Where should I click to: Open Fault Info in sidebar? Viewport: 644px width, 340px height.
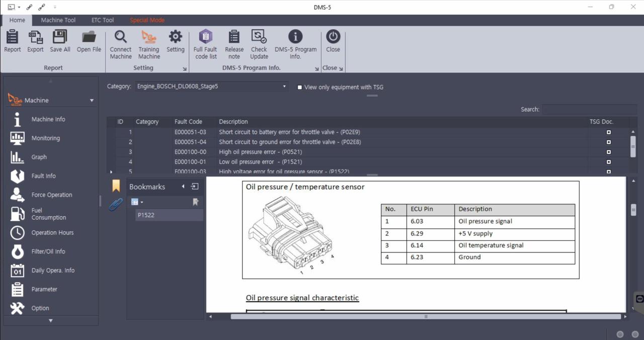point(43,176)
